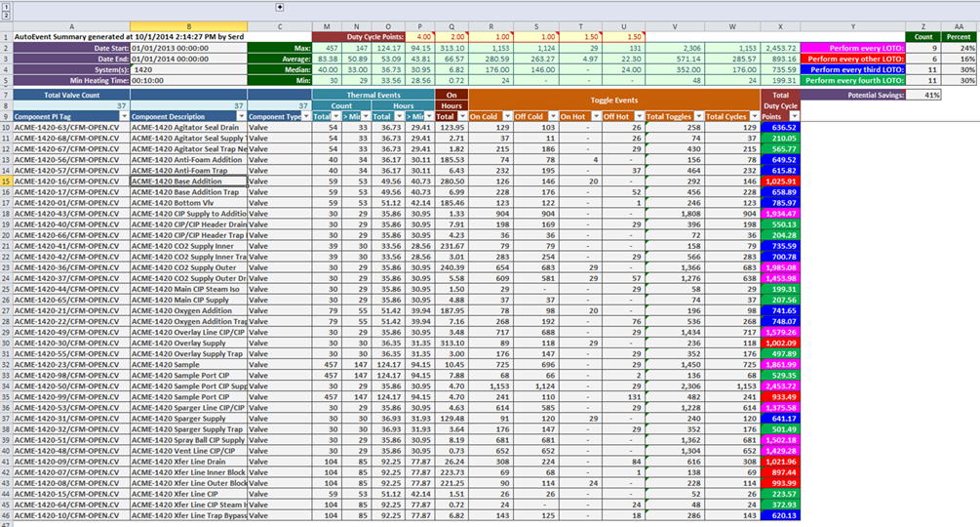Select ACME-1420 Sparger Supply description cell
This screenshot has height=527, width=980.
pyautogui.click(x=189, y=419)
